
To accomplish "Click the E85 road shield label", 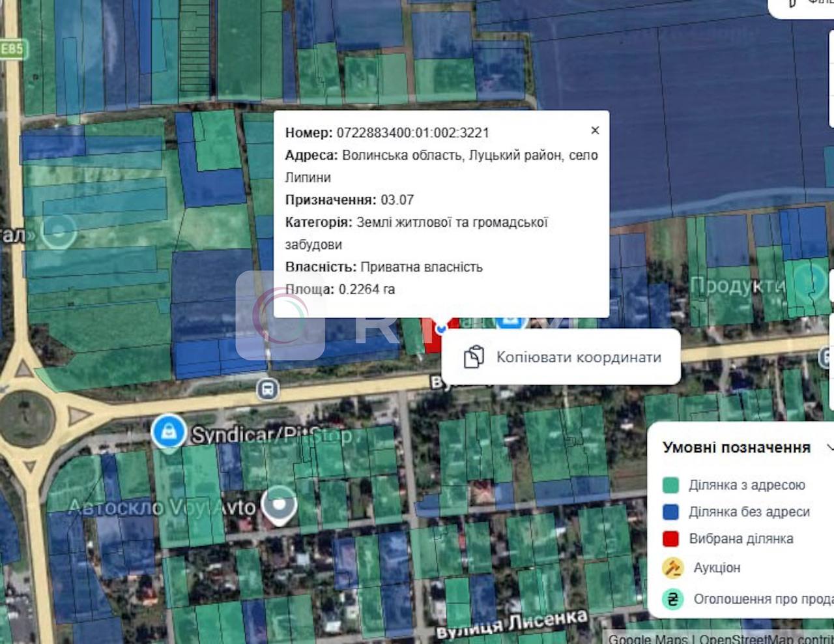I will tap(11, 49).
